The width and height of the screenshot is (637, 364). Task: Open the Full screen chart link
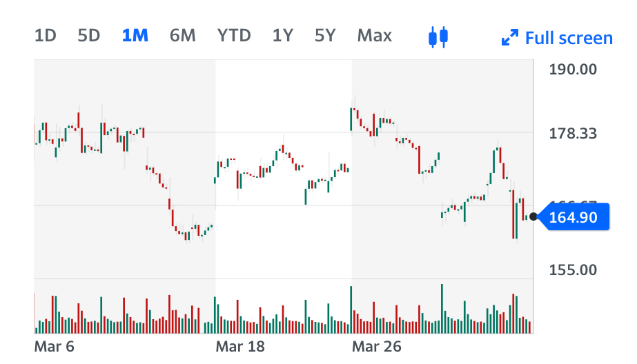click(x=568, y=38)
